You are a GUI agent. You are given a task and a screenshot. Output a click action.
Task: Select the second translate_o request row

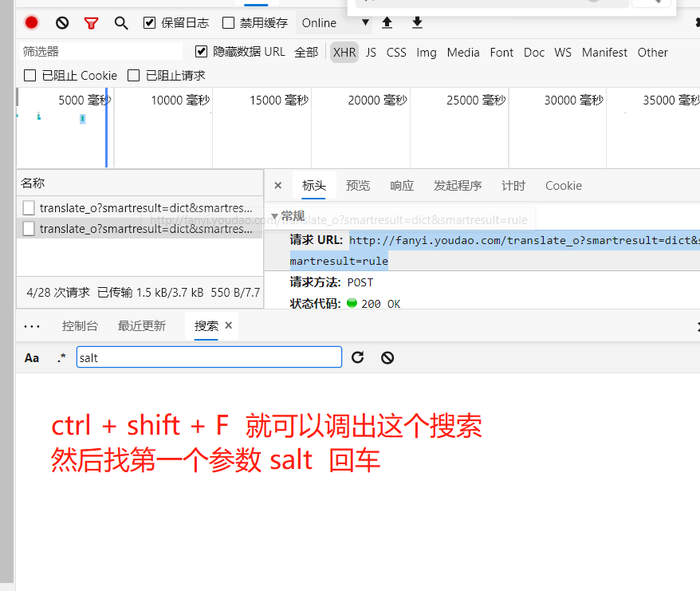pyautogui.click(x=140, y=229)
